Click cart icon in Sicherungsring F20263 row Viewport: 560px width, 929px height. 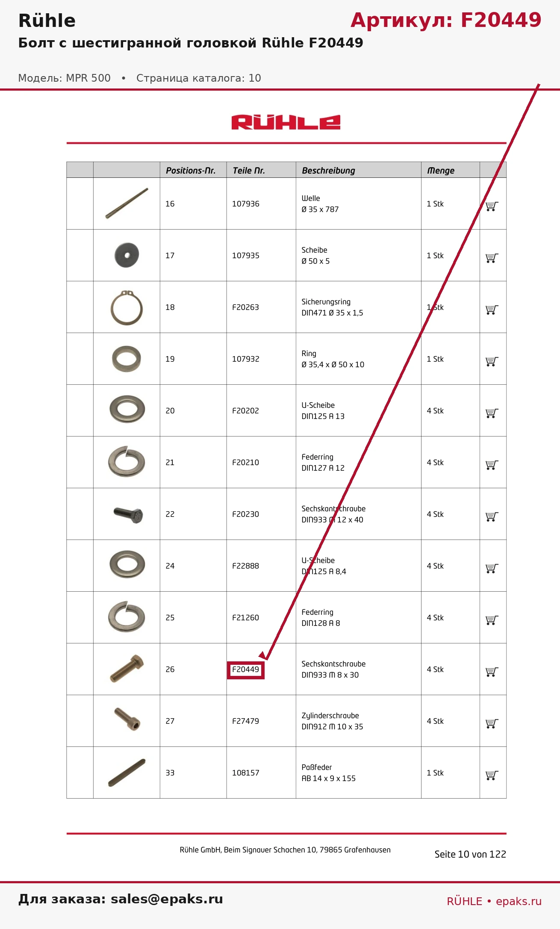pos(492,310)
